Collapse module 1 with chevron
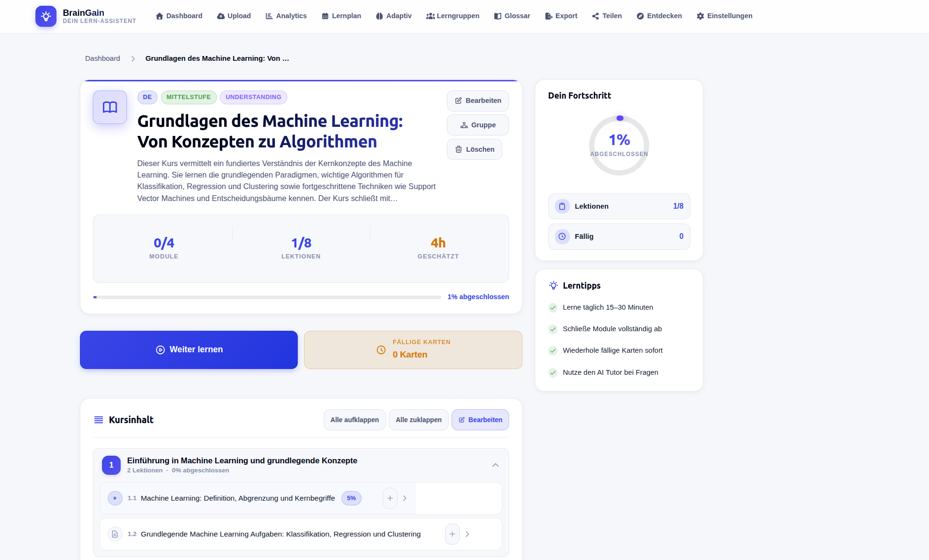 (496, 465)
